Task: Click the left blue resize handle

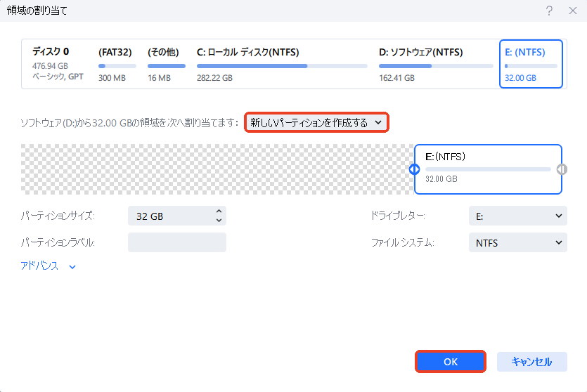Action: [x=414, y=169]
